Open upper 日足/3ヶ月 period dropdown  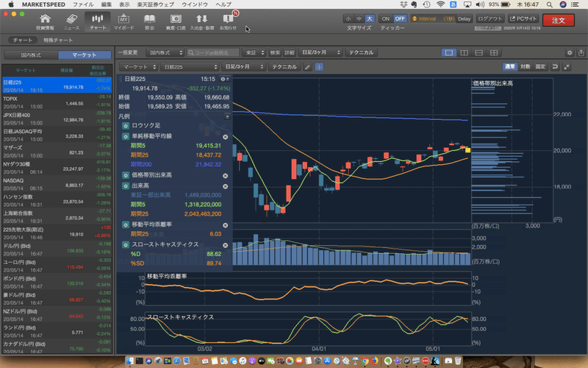(320, 53)
